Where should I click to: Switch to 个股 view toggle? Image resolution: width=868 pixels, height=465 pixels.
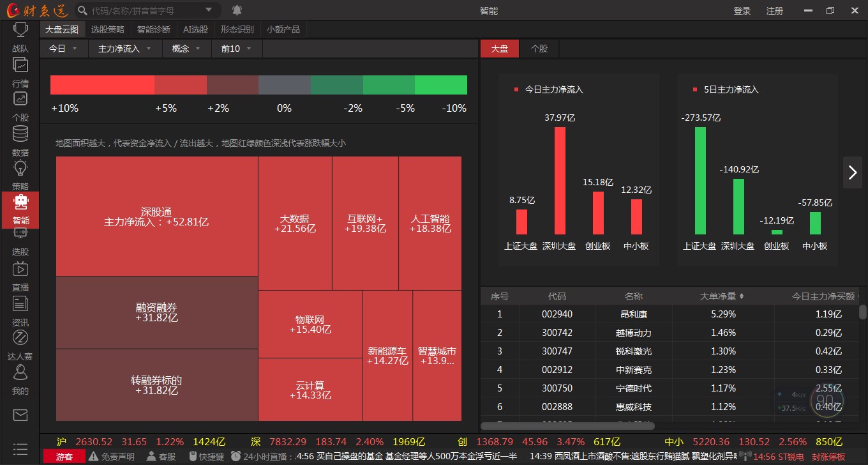coord(539,49)
